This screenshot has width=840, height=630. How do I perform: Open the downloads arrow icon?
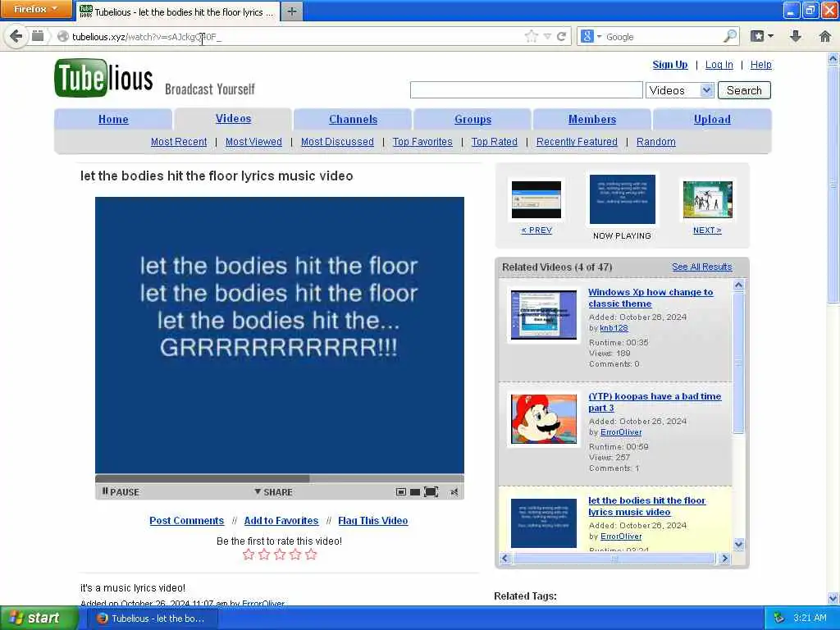(x=796, y=36)
